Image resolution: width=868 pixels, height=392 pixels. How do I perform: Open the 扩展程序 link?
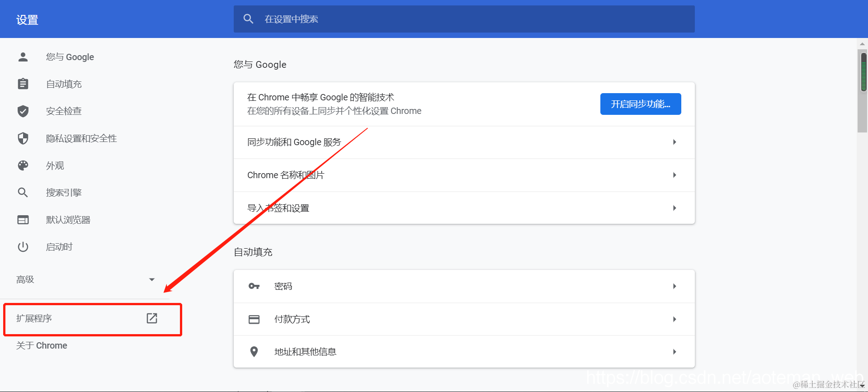pos(34,318)
